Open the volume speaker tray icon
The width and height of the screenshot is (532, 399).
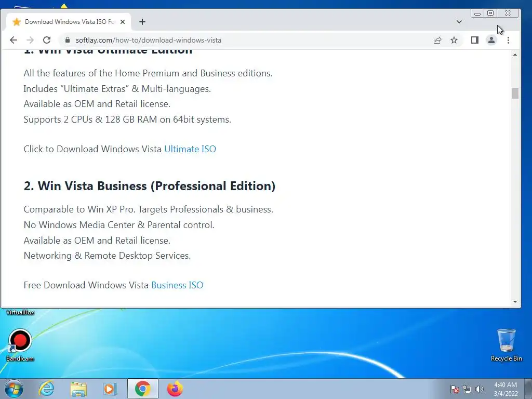[x=479, y=389]
